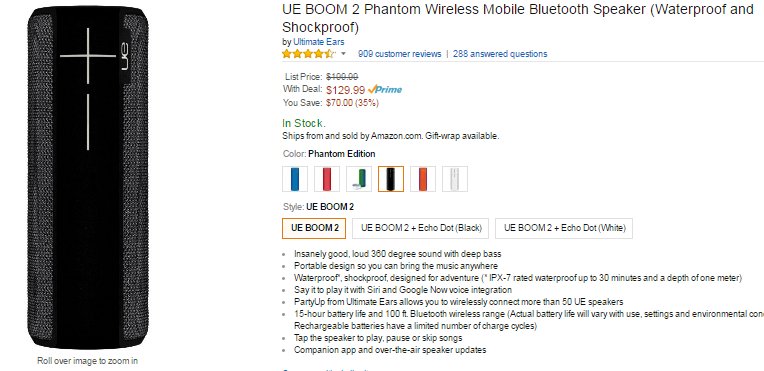The height and width of the screenshot is (371, 764).
Task: Choose the green speaker color option
Action: pyautogui.click(x=359, y=179)
